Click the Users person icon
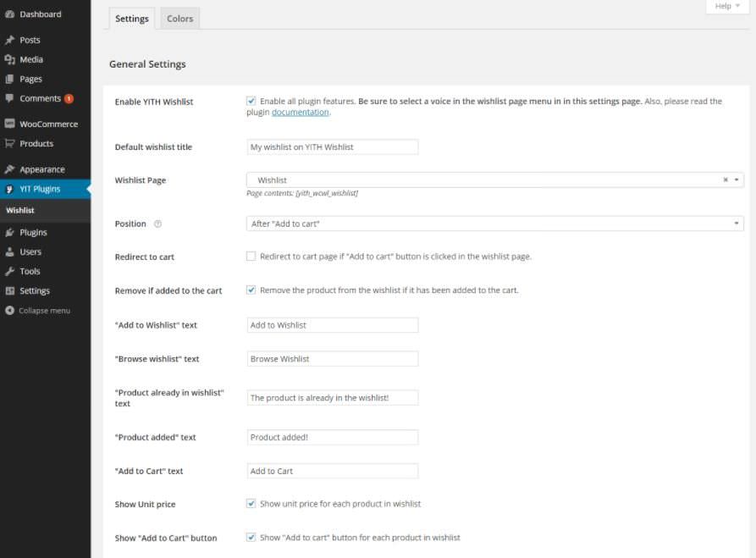756x558 pixels. [9, 251]
